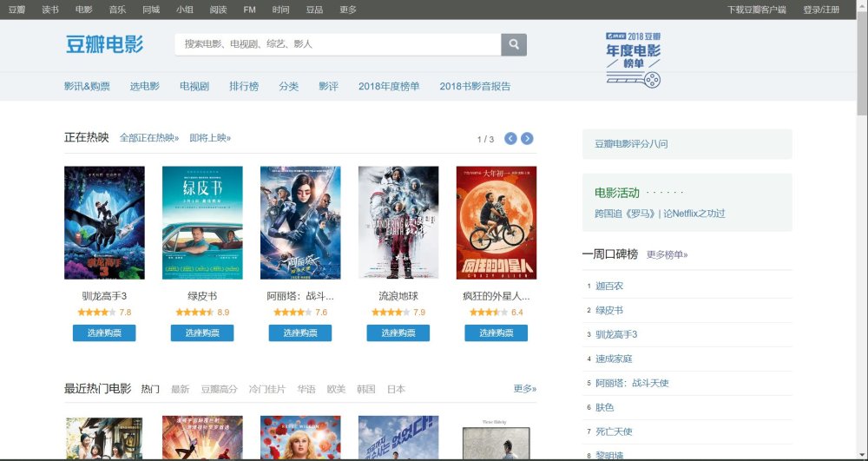Open 2018书影音报告 navigation item
Image resolution: width=868 pixels, height=461 pixels.
(476, 86)
